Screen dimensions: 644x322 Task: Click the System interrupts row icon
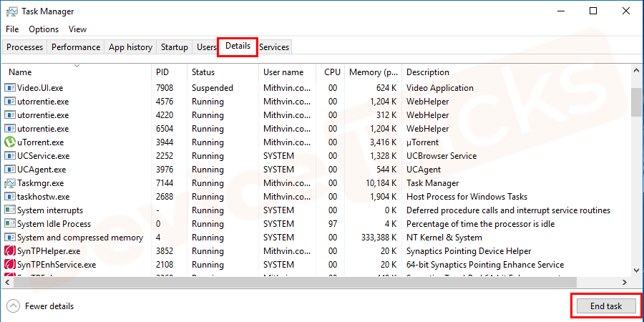click(x=9, y=210)
